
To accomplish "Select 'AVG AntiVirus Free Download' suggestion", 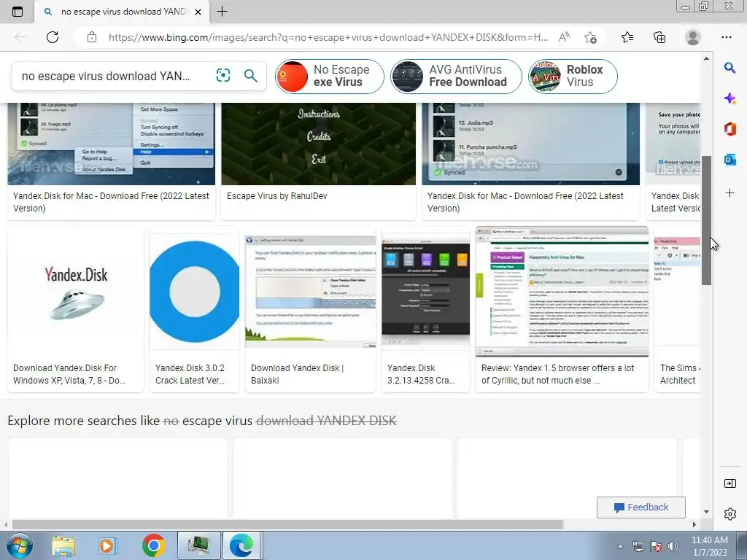I will [456, 76].
